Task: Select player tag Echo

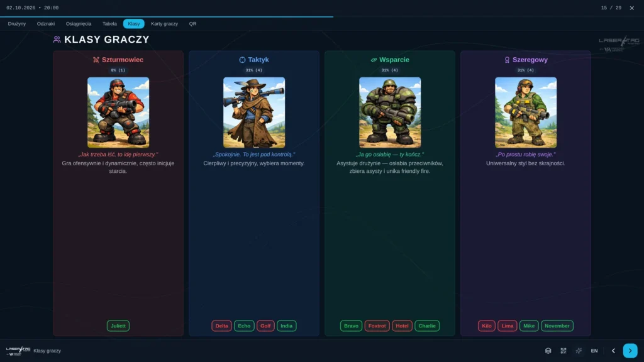Action: coord(244,326)
